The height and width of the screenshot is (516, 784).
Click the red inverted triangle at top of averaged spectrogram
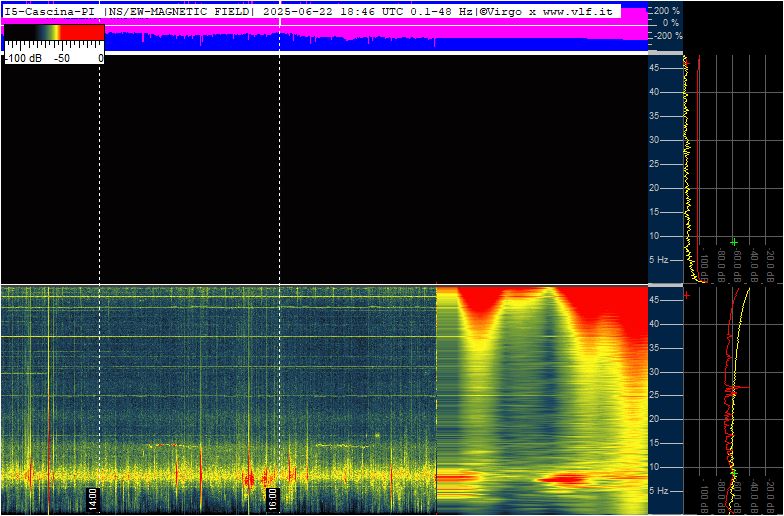coord(481,302)
